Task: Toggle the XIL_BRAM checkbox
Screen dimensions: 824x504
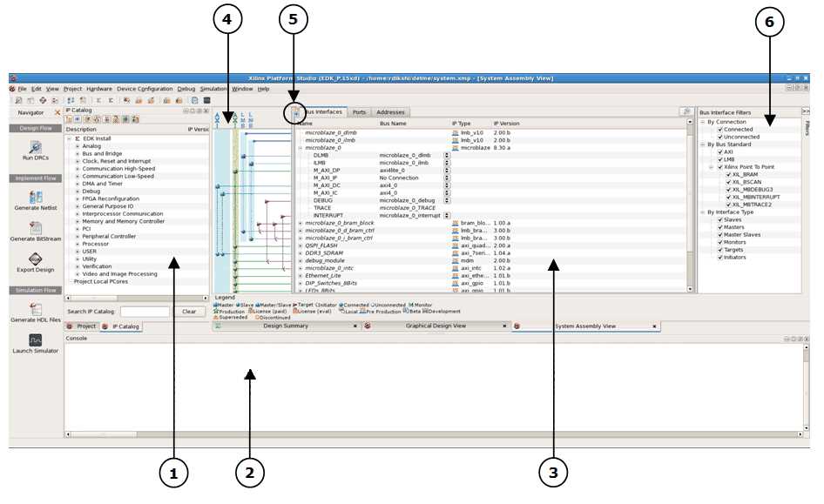Action: click(x=729, y=174)
